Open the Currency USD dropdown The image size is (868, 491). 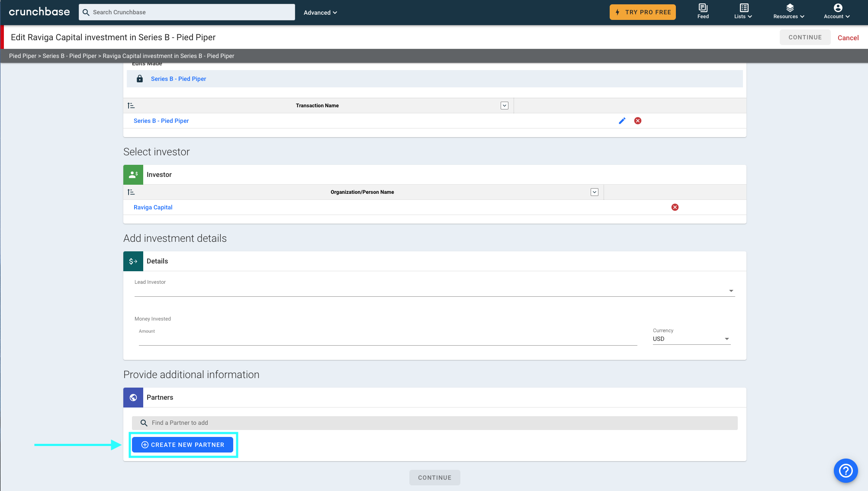point(691,339)
